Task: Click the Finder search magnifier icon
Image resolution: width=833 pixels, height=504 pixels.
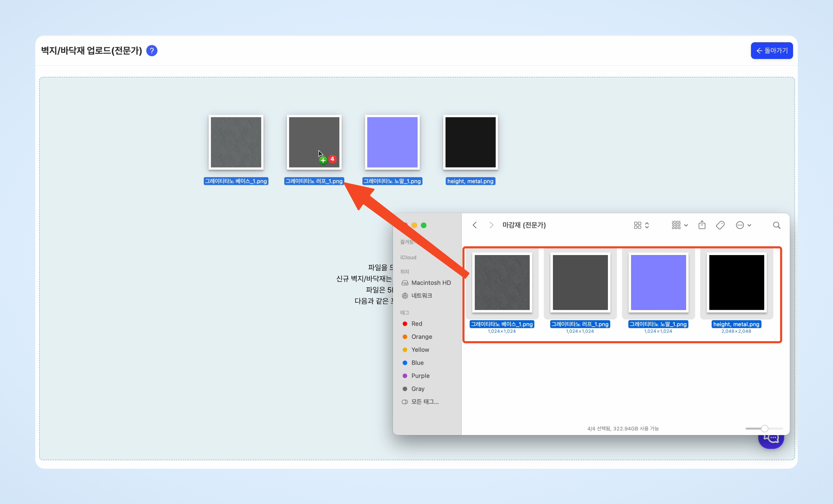Action: click(776, 225)
